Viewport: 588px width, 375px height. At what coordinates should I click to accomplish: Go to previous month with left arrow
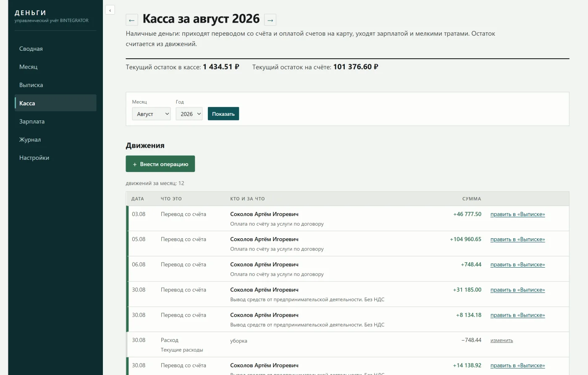tap(132, 20)
